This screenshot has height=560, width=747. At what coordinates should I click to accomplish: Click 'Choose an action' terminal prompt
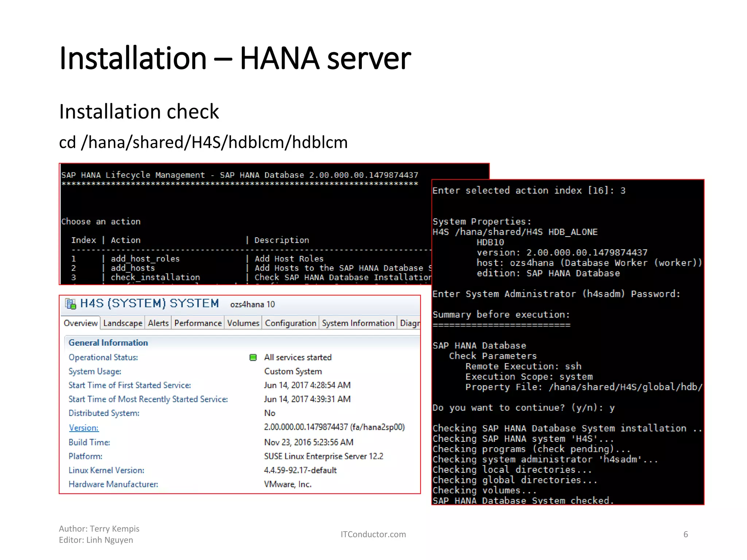tap(101, 221)
